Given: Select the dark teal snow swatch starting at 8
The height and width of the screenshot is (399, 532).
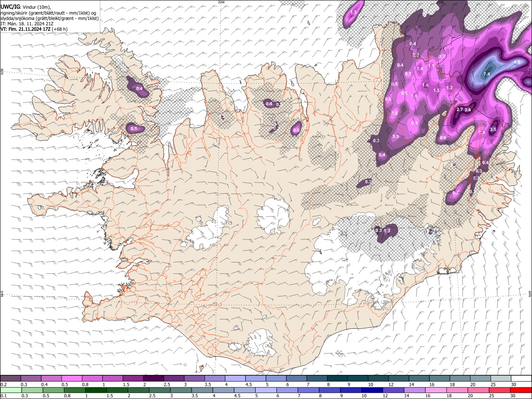Looking at the screenshot, I should coord(337,379).
